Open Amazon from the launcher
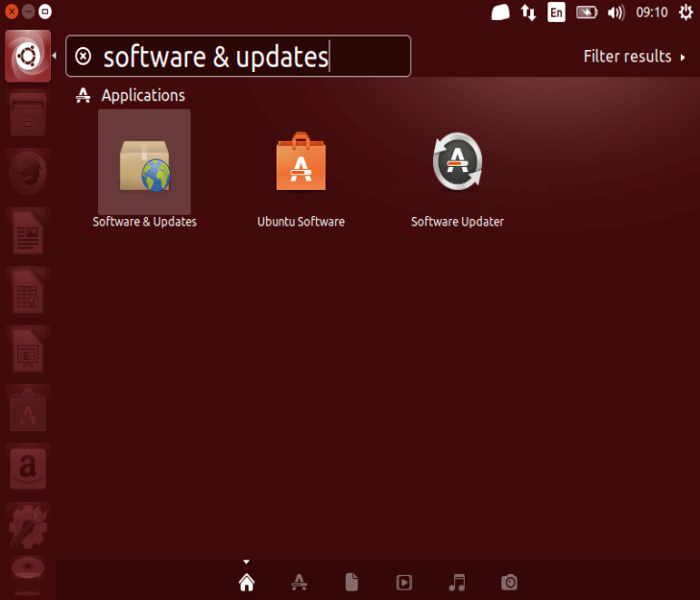 point(28,468)
